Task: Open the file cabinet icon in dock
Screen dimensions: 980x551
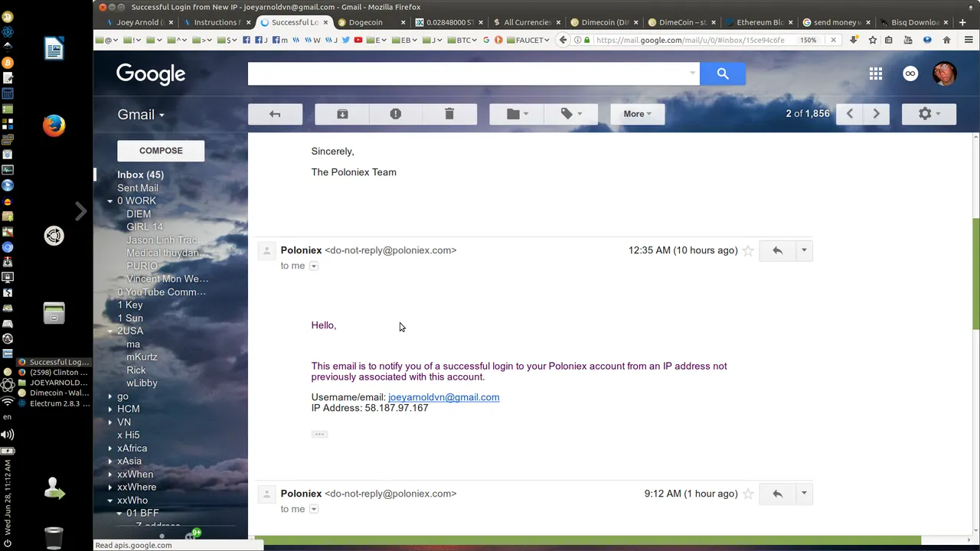Action: (x=54, y=313)
